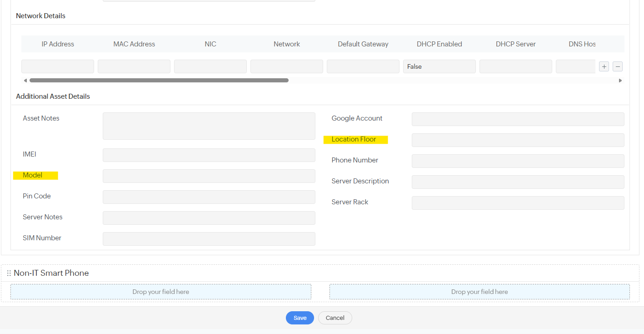Click the Pin Code input field

(209, 197)
